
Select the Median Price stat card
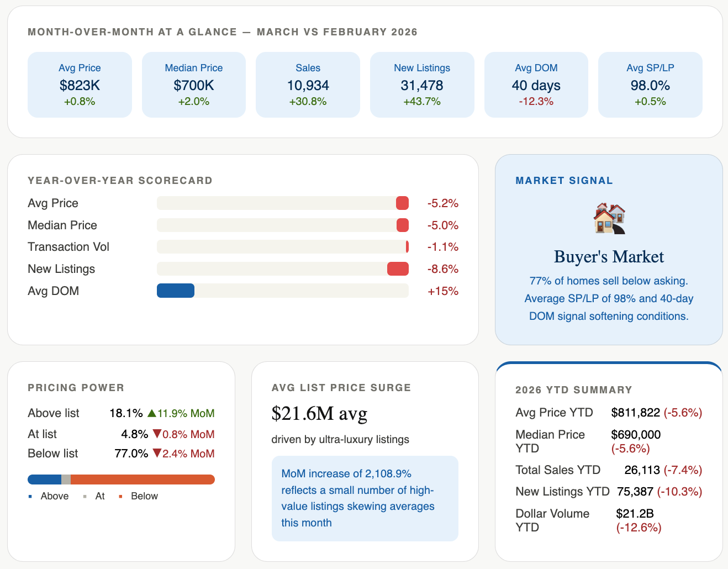click(x=193, y=85)
